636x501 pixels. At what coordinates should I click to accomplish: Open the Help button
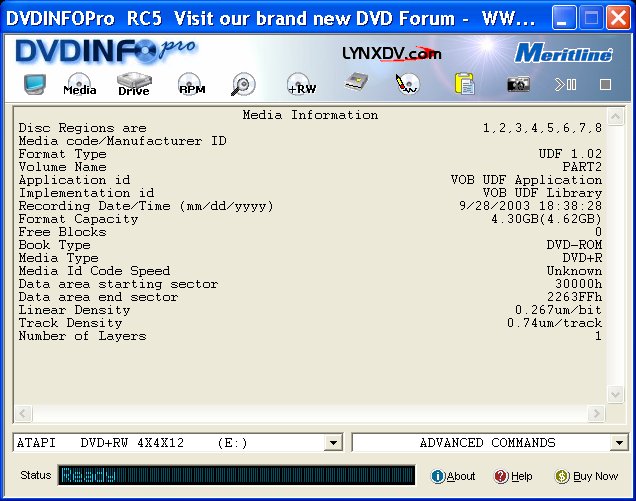click(x=513, y=476)
